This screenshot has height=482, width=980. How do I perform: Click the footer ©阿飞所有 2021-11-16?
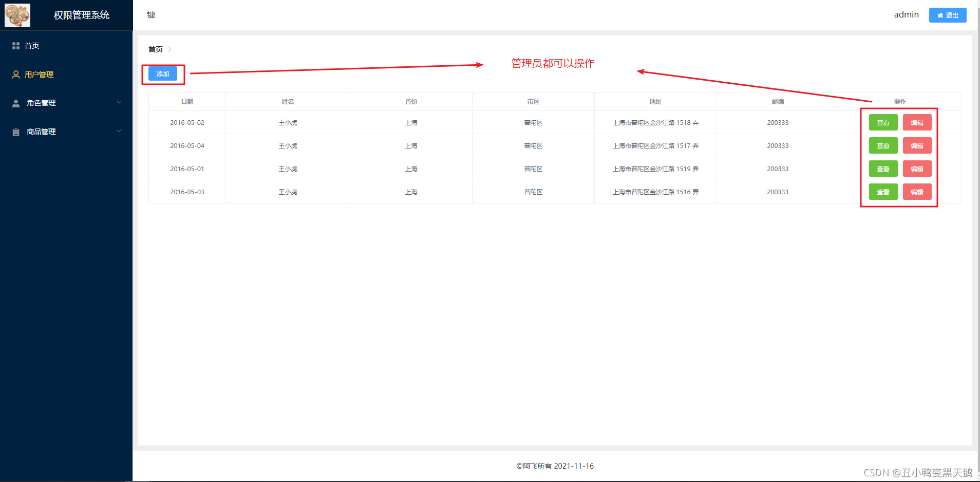(555, 466)
